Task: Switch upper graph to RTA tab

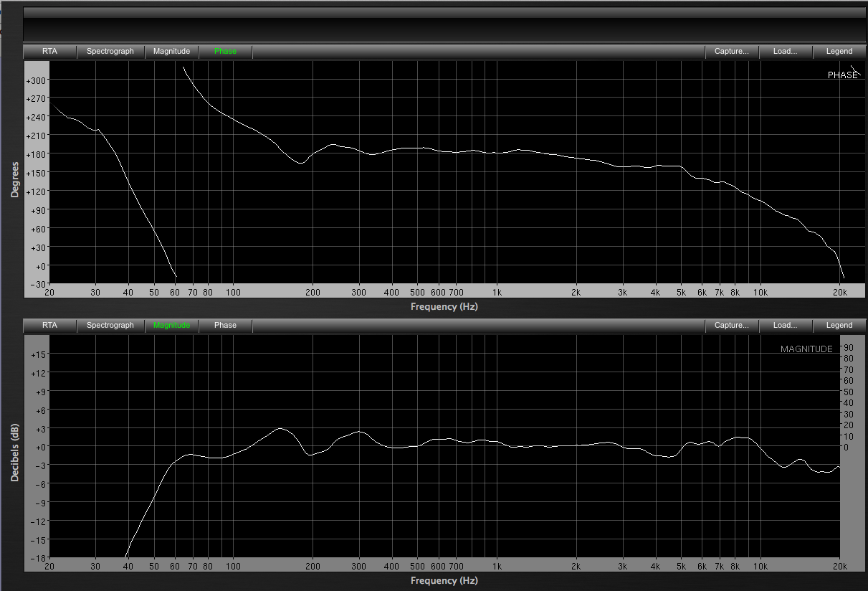Action: tap(49, 52)
